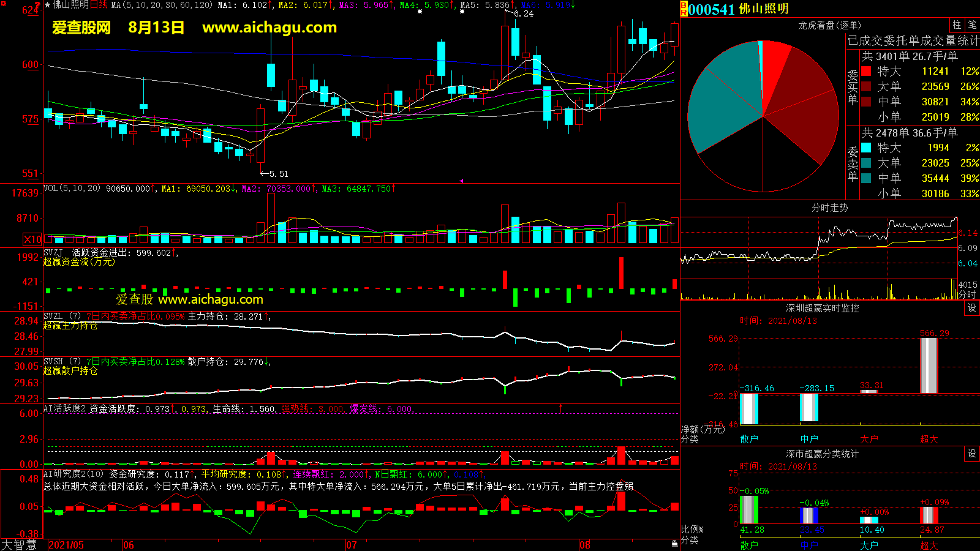Select the 日线 period label
Screen dimensions: 980x551
99,5
